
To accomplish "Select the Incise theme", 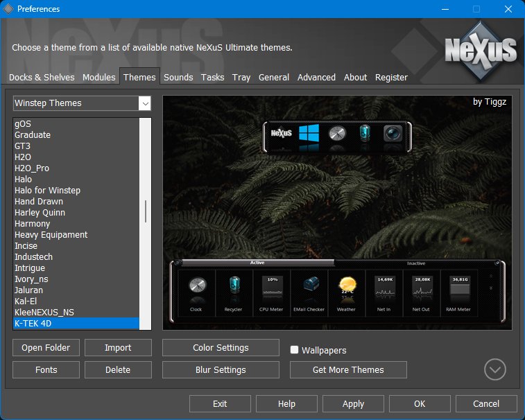I will pos(76,245).
